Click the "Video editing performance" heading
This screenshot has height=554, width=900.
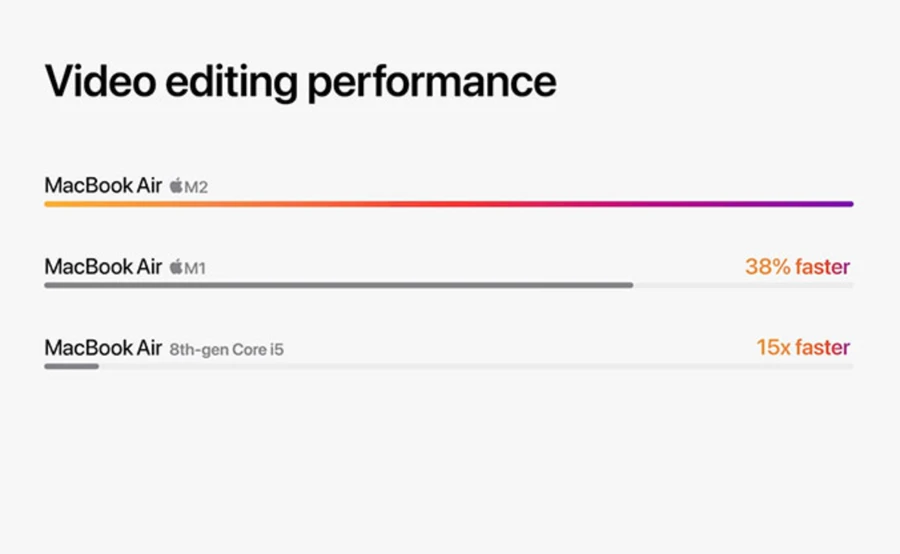point(300,82)
